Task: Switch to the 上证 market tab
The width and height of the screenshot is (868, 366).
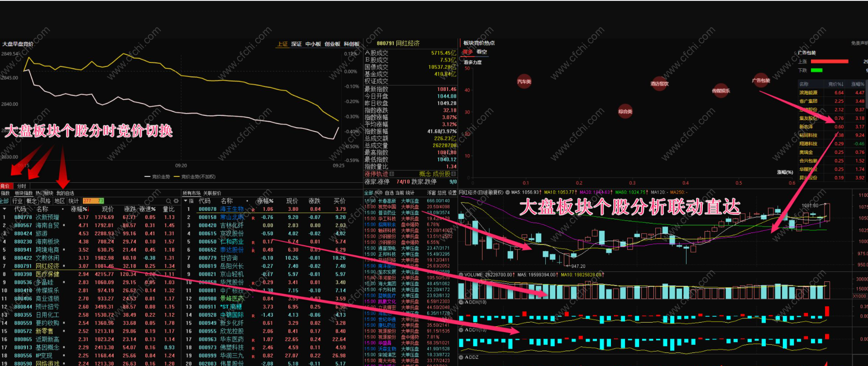Action: pos(283,44)
